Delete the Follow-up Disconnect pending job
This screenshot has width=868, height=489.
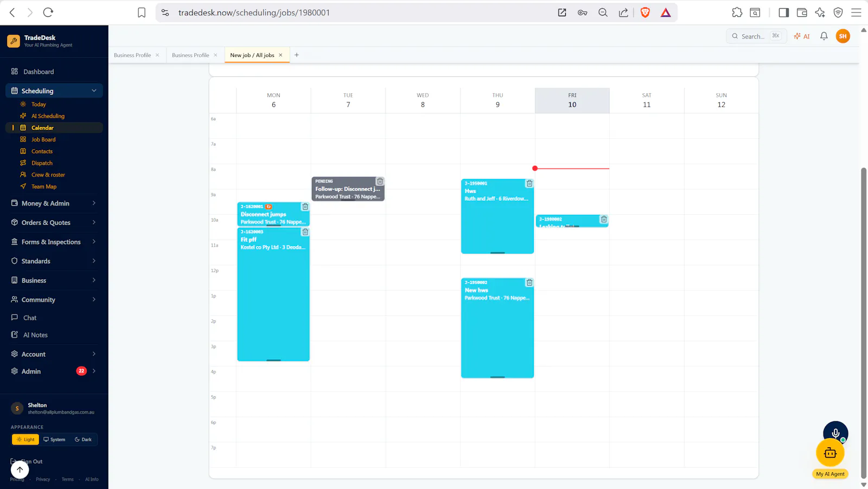point(380,182)
